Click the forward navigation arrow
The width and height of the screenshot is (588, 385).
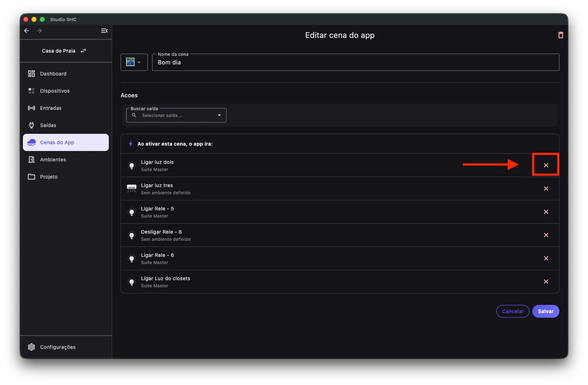pyautogui.click(x=39, y=31)
